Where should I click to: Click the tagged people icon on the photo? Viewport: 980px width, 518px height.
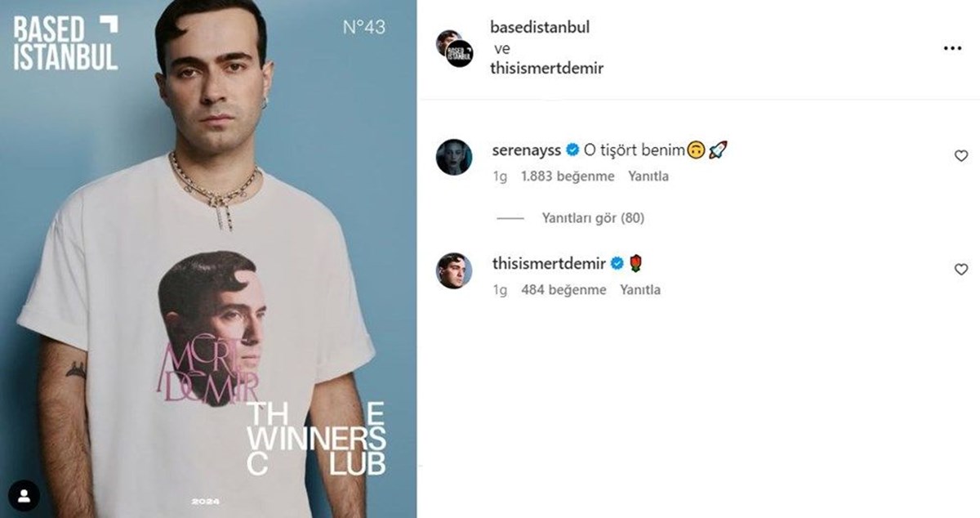coord(25,495)
